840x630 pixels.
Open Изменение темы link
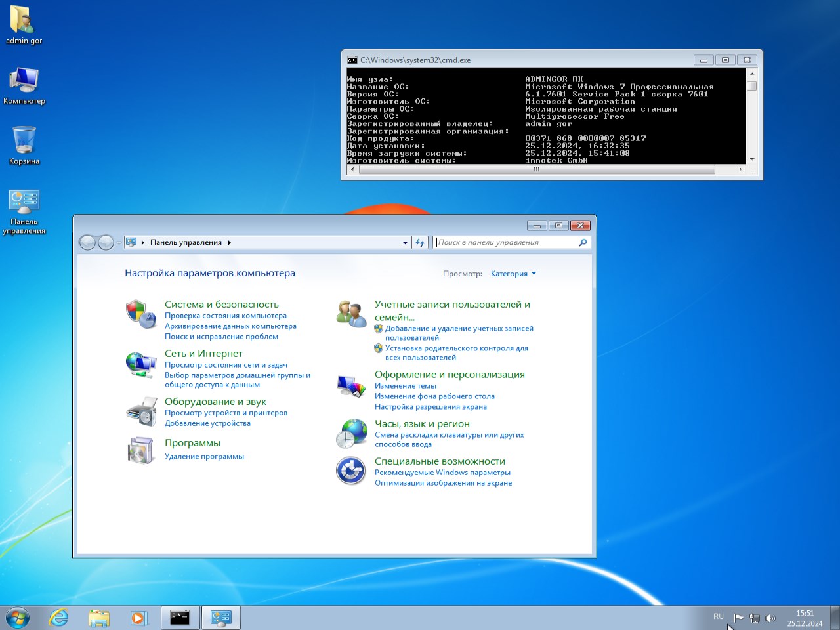tap(405, 386)
